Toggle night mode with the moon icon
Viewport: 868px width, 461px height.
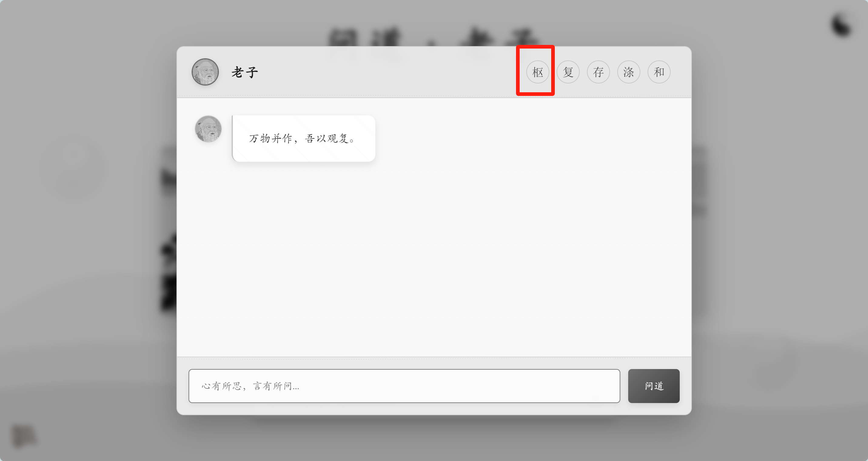click(x=841, y=25)
